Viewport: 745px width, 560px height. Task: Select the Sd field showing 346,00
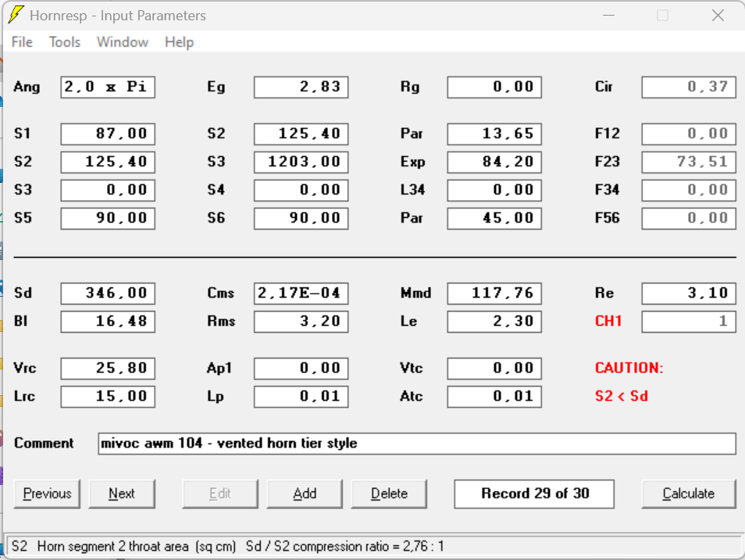point(108,294)
